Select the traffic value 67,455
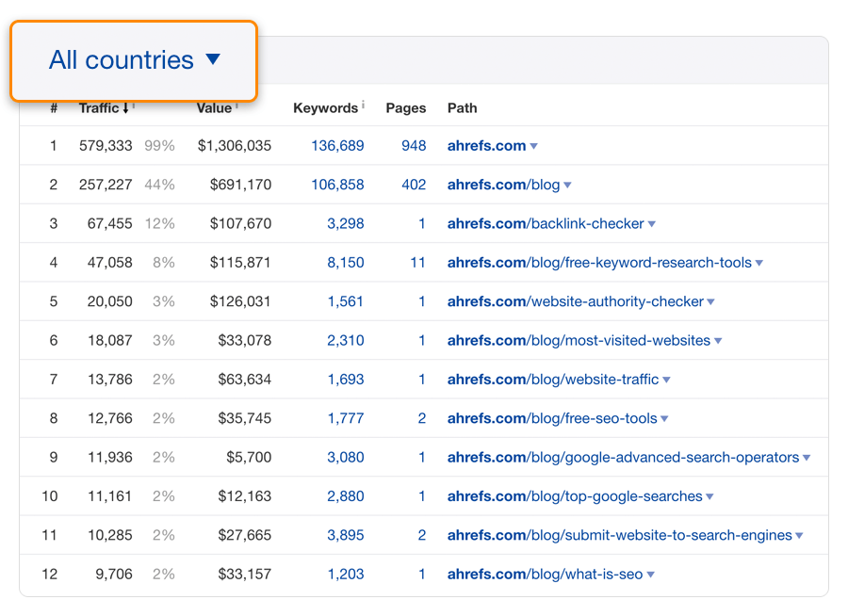The width and height of the screenshot is (848, 616). coord(110,223)
